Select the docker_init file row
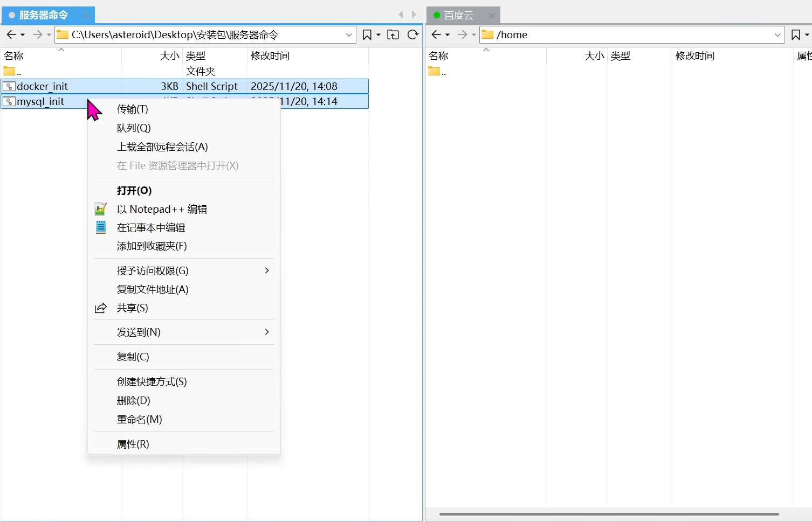Viewport: 812px width, 522px height. coord(43,86)
